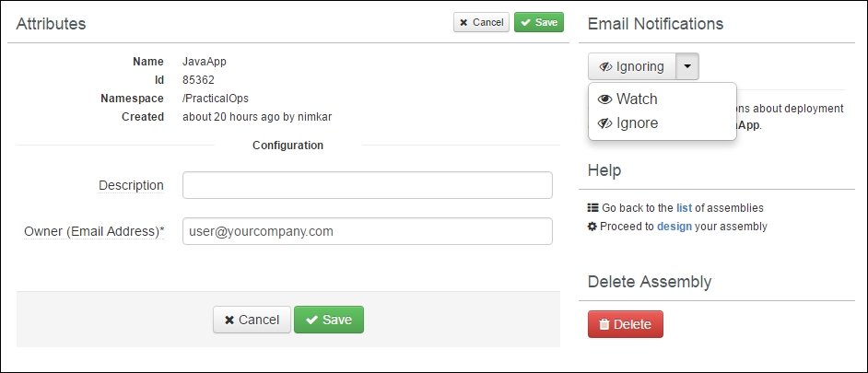Image resolution: width=868 pixels, height=373 pixels.
Task: Click the green Save button below the form
Action: (x=329, y=320)
